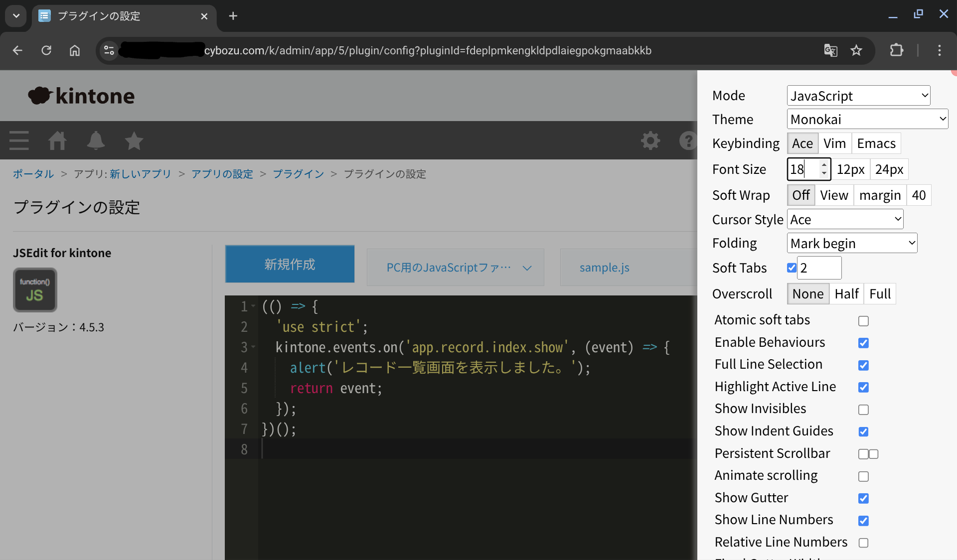Image resolution: width=957 pixels, height=560 pixels.
Task: Open the プラグイン breadcrumb link
Action: point(298,174)
